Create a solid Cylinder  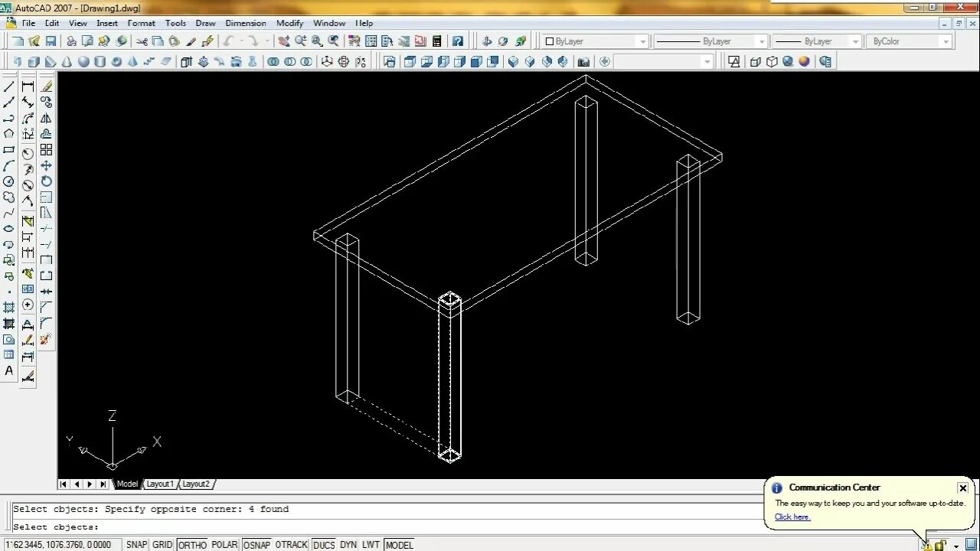click(x=100, y=61)
